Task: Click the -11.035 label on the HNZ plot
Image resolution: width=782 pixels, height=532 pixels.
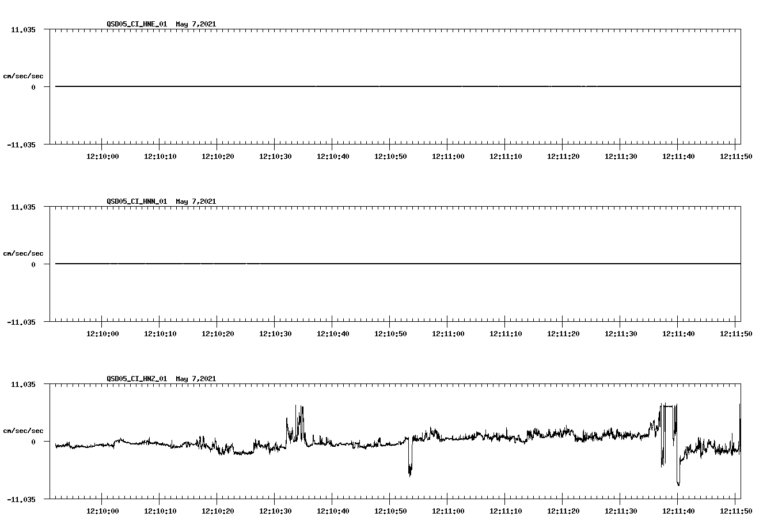Action: coord(22,499)
